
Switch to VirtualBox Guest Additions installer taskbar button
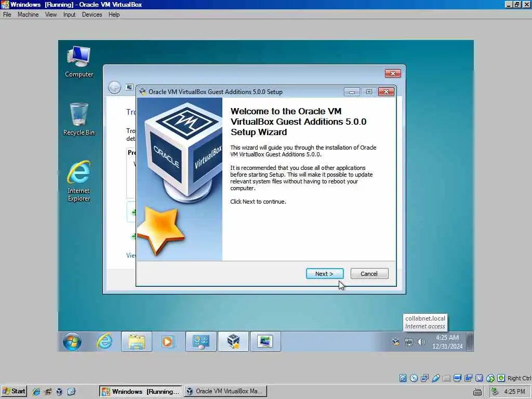coord(233,341)
